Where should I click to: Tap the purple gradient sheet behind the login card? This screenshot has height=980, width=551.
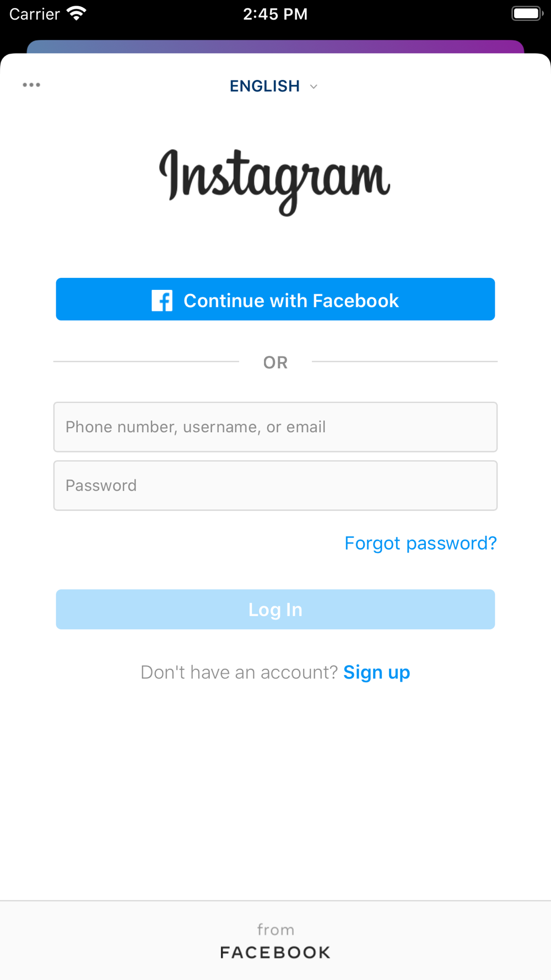tap(275, 46)
